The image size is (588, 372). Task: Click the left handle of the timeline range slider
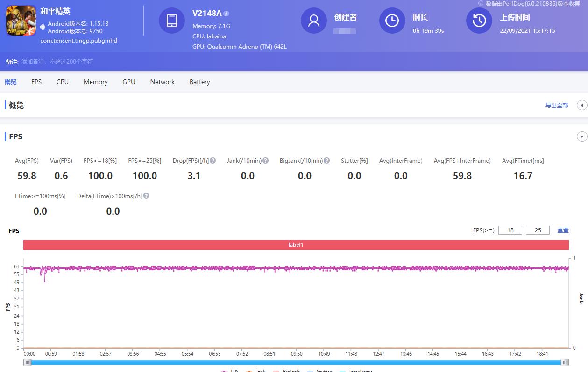(28, 362)
